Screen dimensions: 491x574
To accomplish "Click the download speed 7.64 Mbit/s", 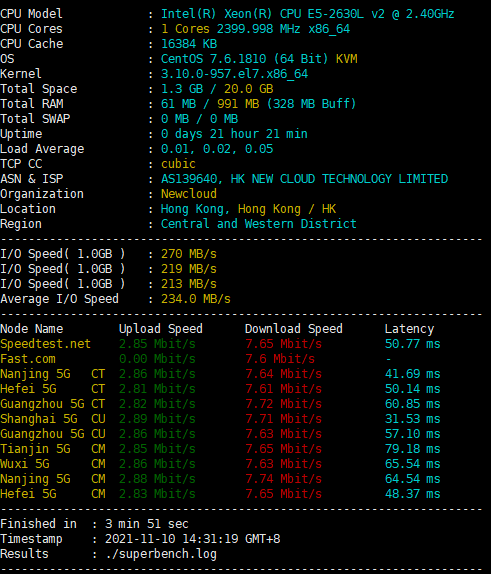I will tap(283, 374).
